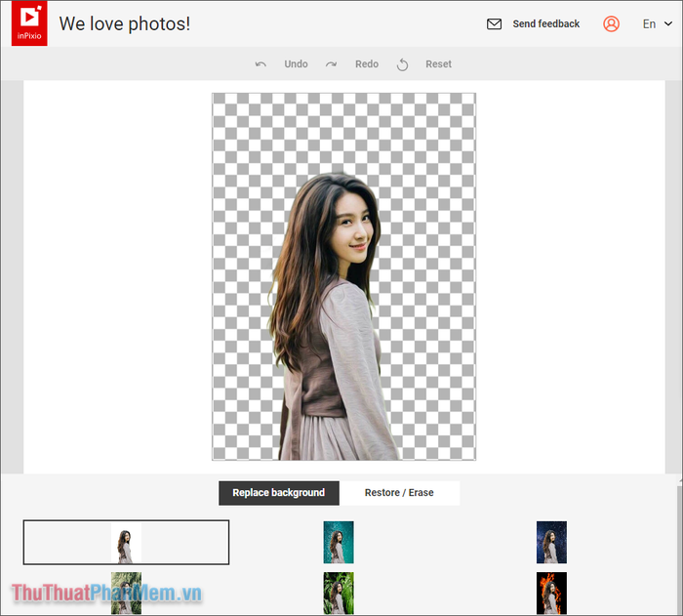Click the Undo text button
The height and width of the screenshot is (616, 683).
[296, 64]
